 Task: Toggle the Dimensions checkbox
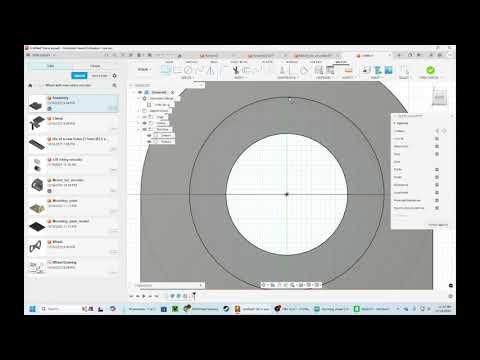[437, 185]
